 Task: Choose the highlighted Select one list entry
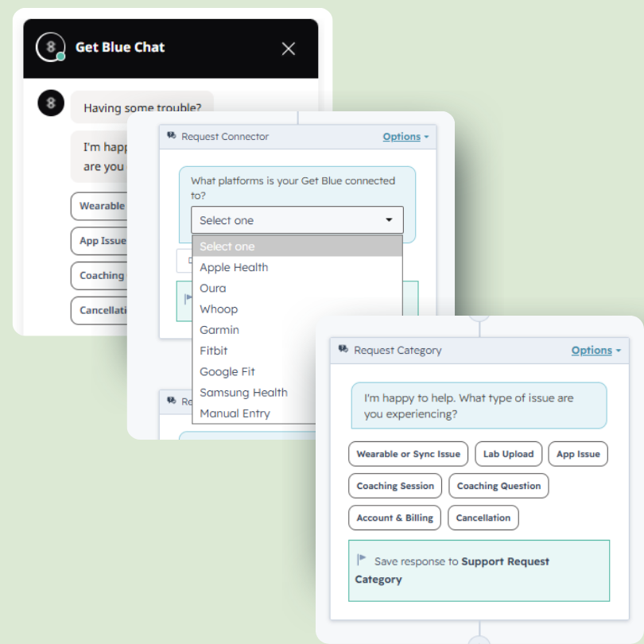tap(297, 246)
